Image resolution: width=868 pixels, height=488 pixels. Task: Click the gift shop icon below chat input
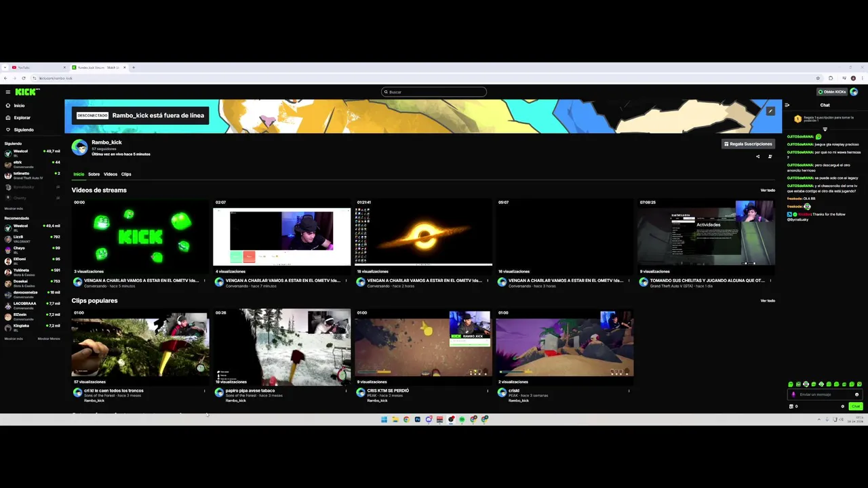coord(791,407)
